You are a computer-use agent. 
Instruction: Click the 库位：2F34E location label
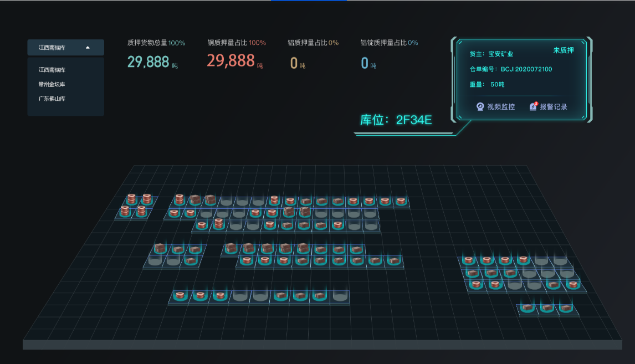tap(396, 120)
